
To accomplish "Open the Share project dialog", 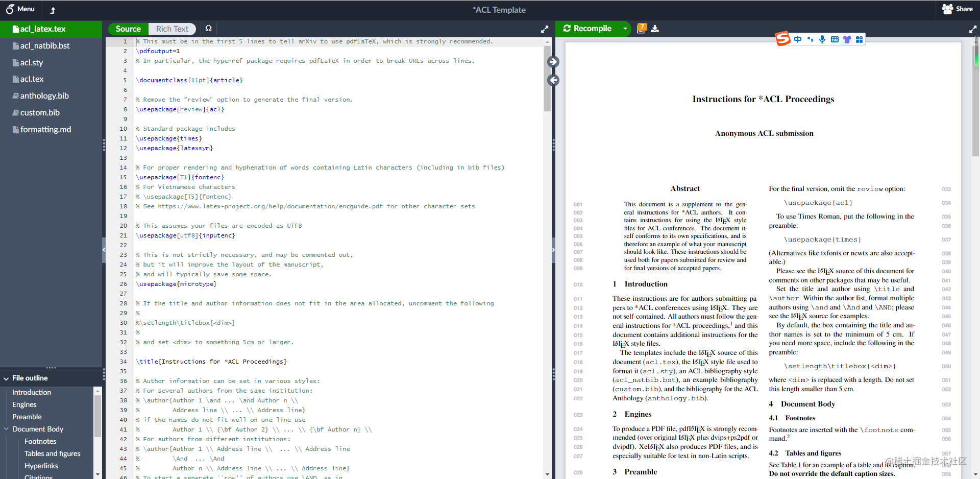I will click(958, 9).
